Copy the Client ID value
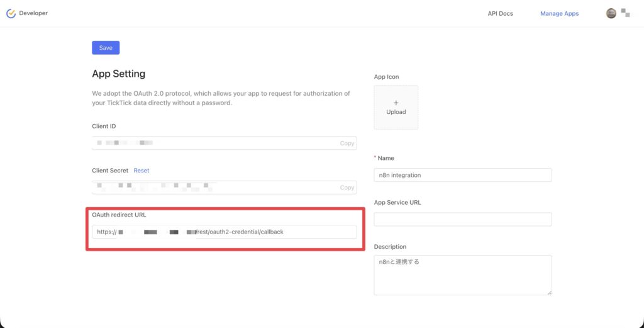 click(347, 144)
